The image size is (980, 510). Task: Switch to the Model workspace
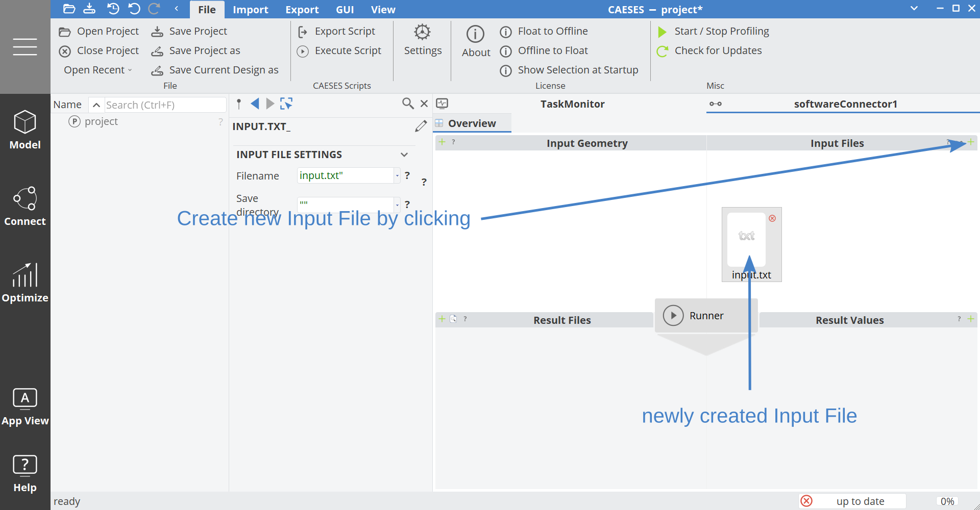pyautogui.click(x=25, y=131)
